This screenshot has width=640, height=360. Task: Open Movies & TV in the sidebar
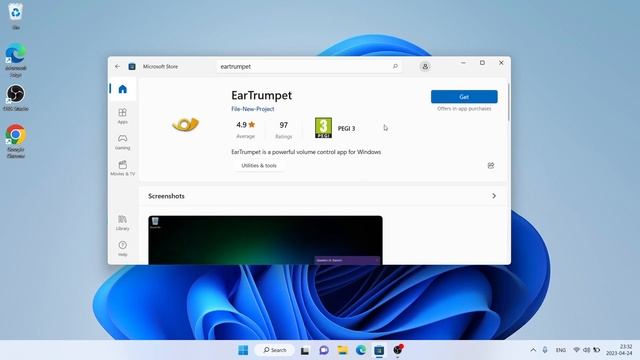(122, 168)
